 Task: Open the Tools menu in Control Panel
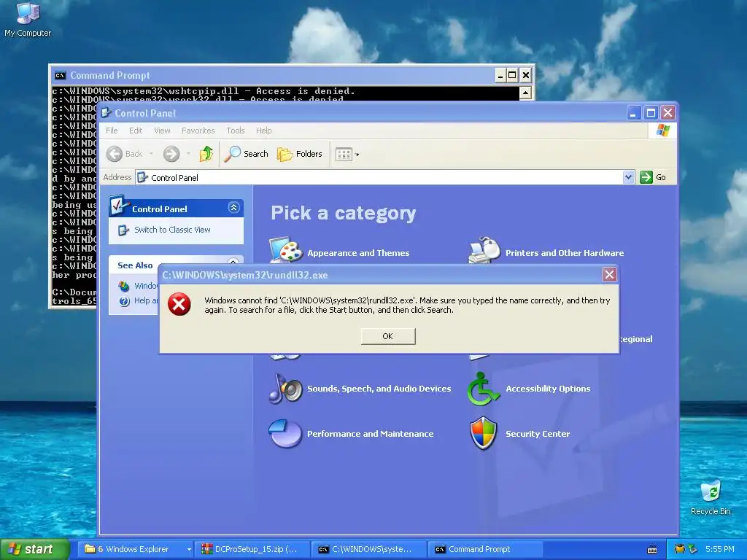pyautogui.click(x=236, y=131)
